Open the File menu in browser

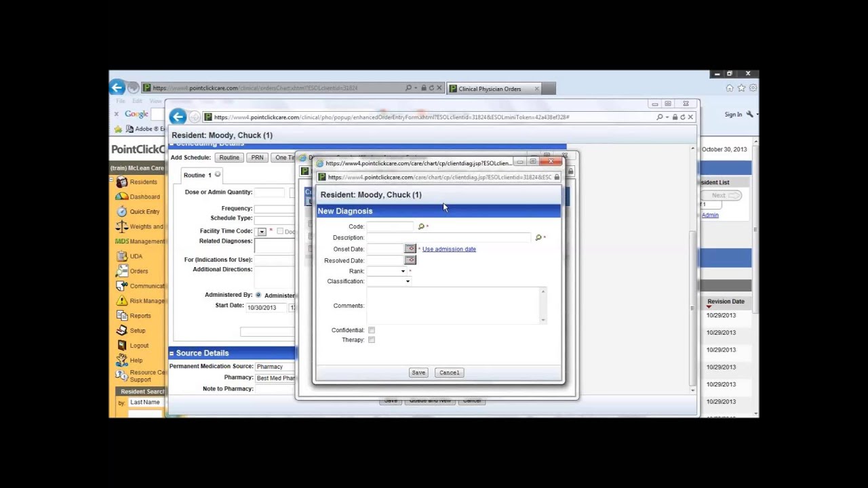[x=121, y=101]
